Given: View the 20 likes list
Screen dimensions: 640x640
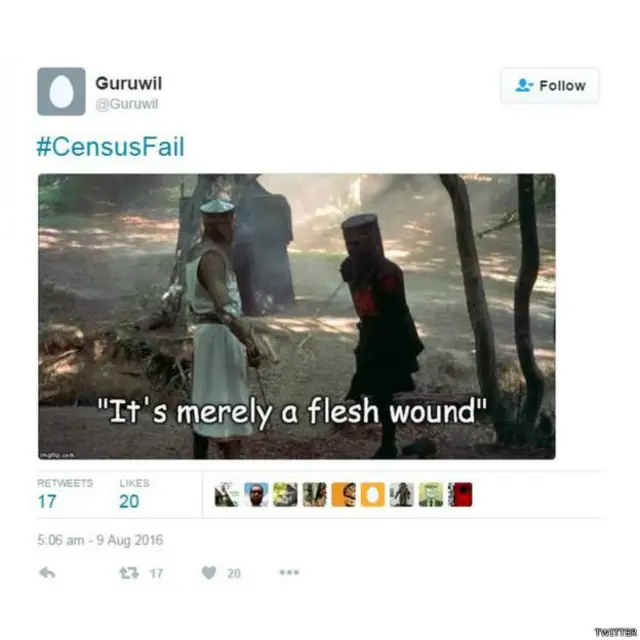Looking at the screenshot, I should (x=134, y=494).
